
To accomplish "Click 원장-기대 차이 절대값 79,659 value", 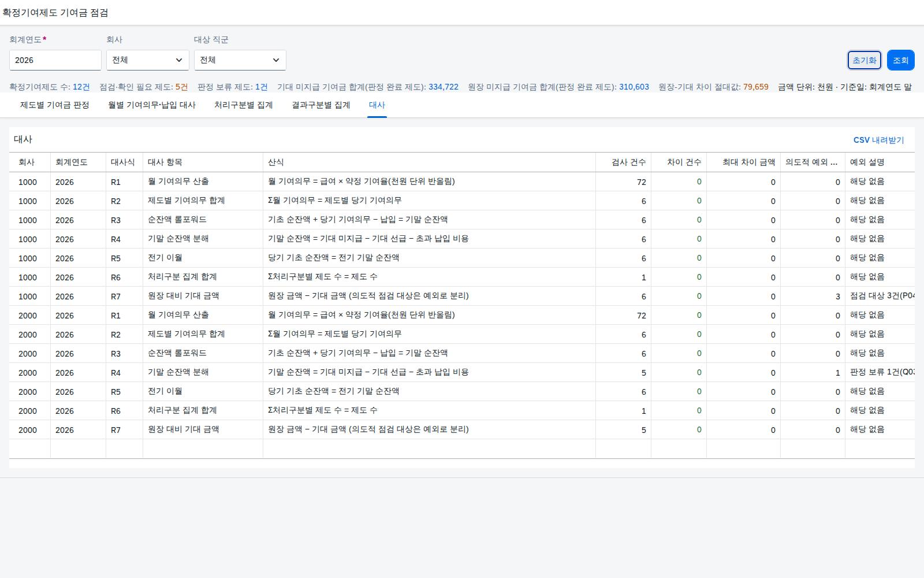I will (756, 87).
